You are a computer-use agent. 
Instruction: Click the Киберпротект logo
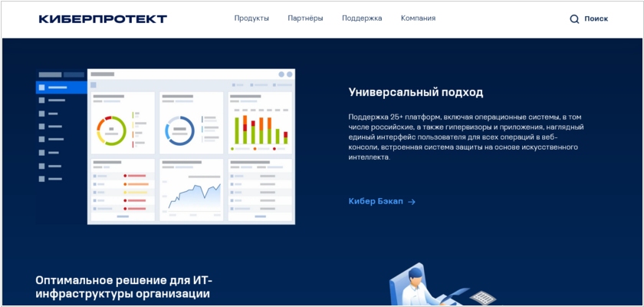[103, 19]
